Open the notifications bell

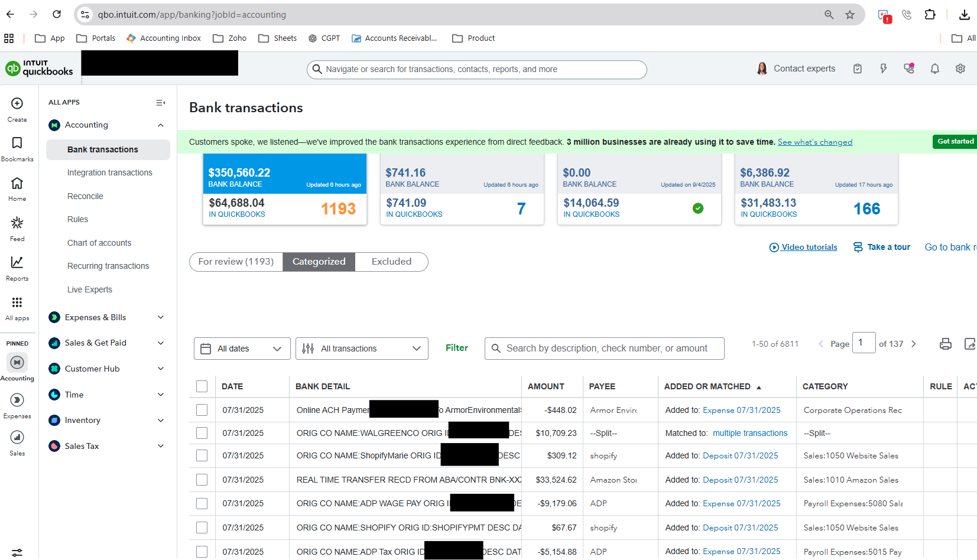[935, 69]
